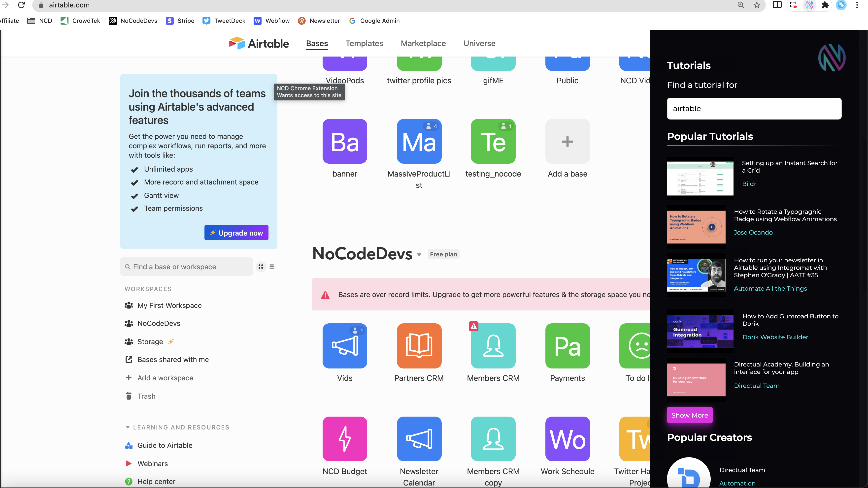This screenshot has width=868, height=488.
Task: Click the Add a base plus tile
Action: [567, 141]
